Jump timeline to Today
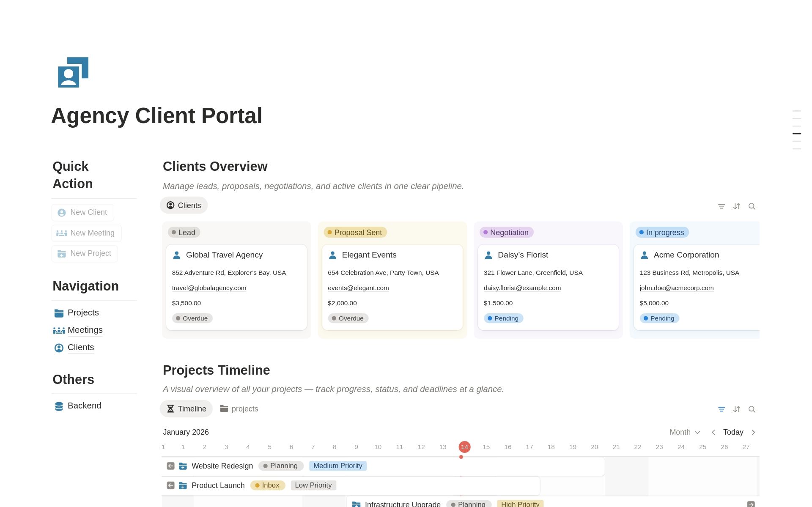Image resolution: width=812 pixels, height=507 pixels. (x=733, y=432)
